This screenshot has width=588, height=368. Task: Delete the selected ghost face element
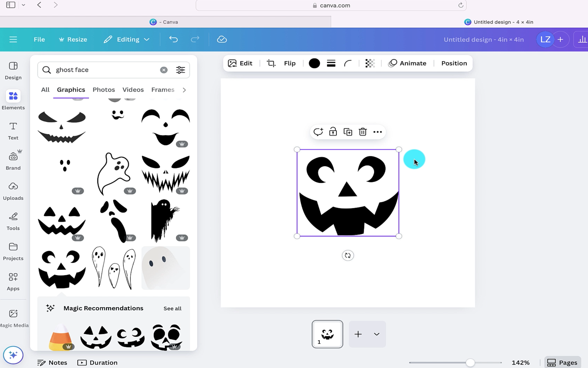point(362,132)
